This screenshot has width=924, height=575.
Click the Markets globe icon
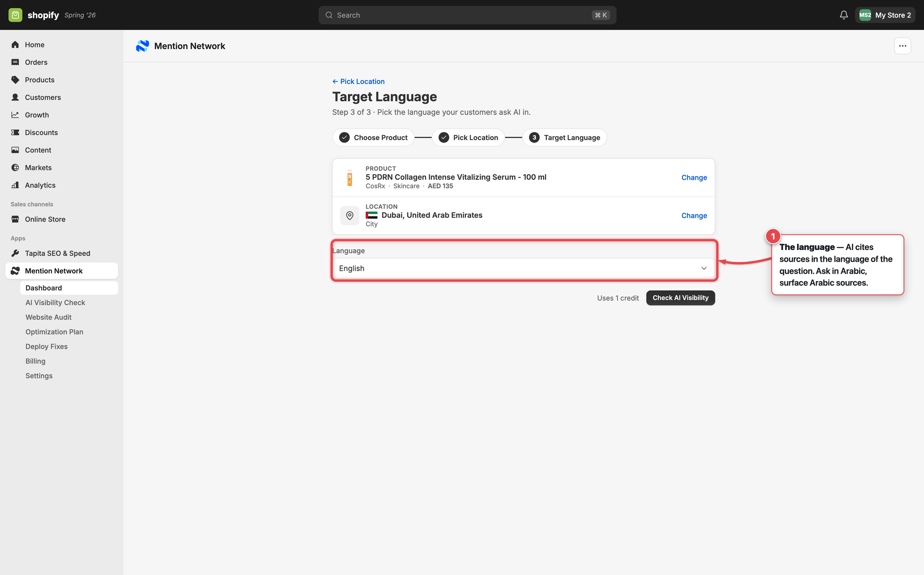click(15, 167)
